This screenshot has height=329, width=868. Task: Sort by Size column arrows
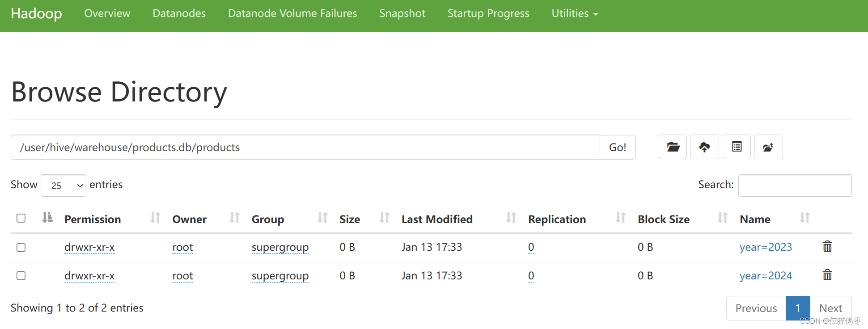click(x=384, y=218)
